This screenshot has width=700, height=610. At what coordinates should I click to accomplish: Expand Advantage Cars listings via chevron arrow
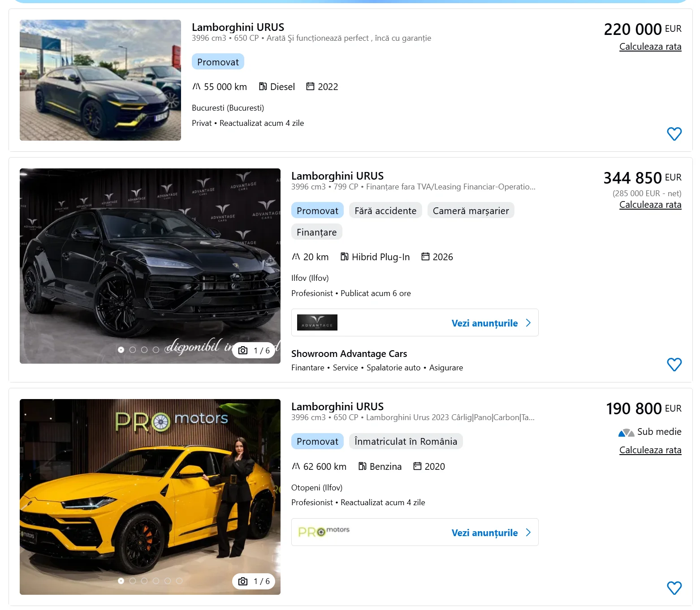pos(528,323)
